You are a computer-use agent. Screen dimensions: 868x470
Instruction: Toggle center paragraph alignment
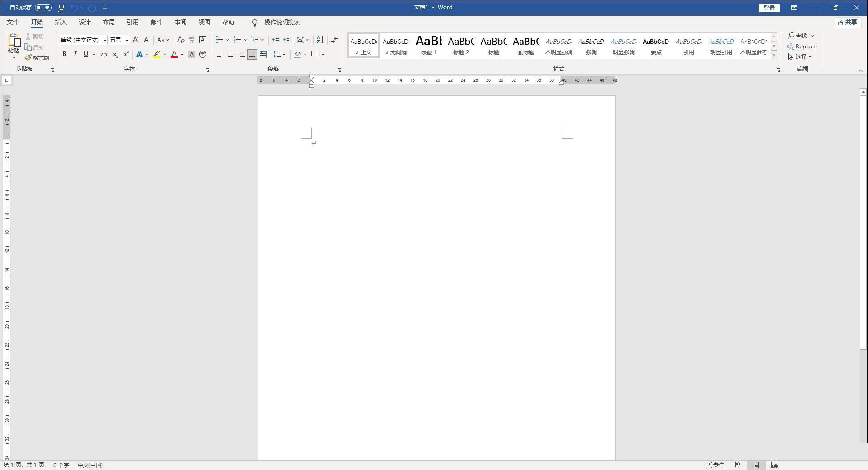point(230,54)
